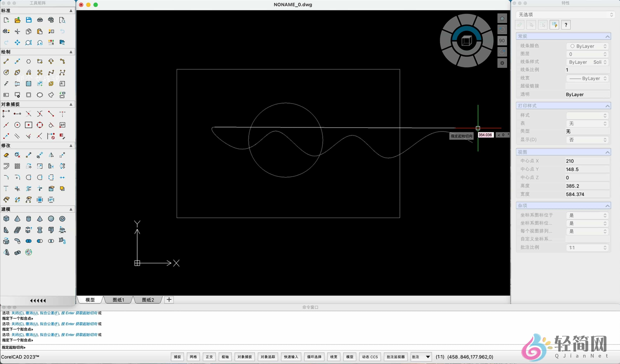Select the Save icon in the standard toolbar
The image size is (620, 364).
click(x=29, y=20)
